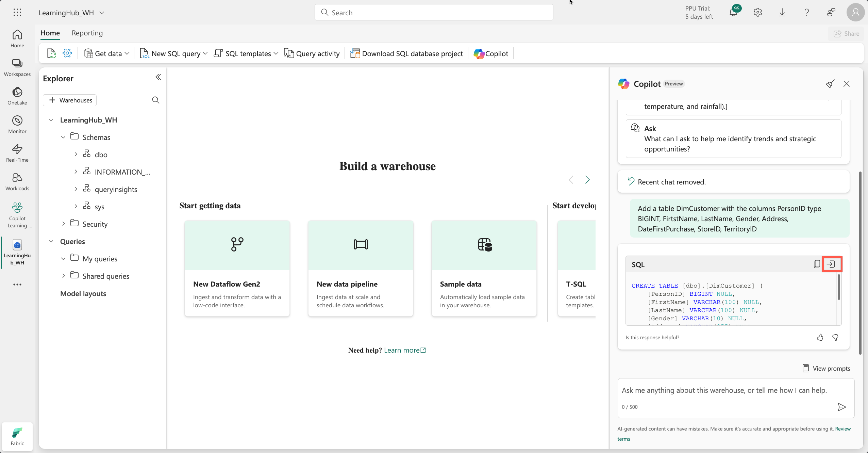This screenshot has height=453, width=868.
Task: Give thumbs down to Copilot response
Action: (835, 337)
